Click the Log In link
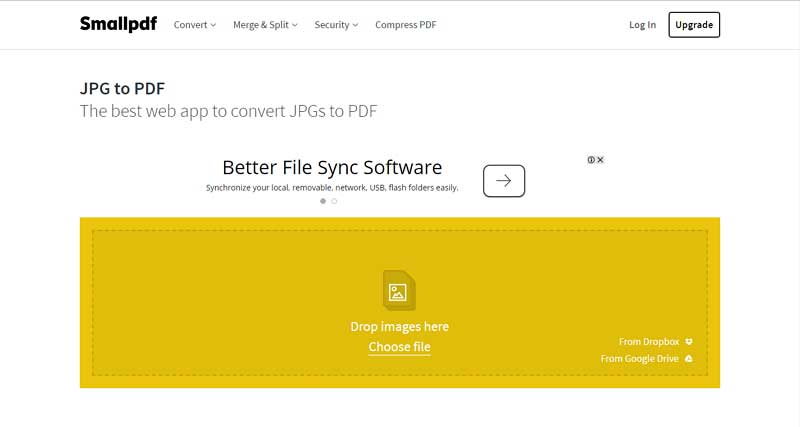This screenshot has height=427, width=800. (x=642, y=25)
